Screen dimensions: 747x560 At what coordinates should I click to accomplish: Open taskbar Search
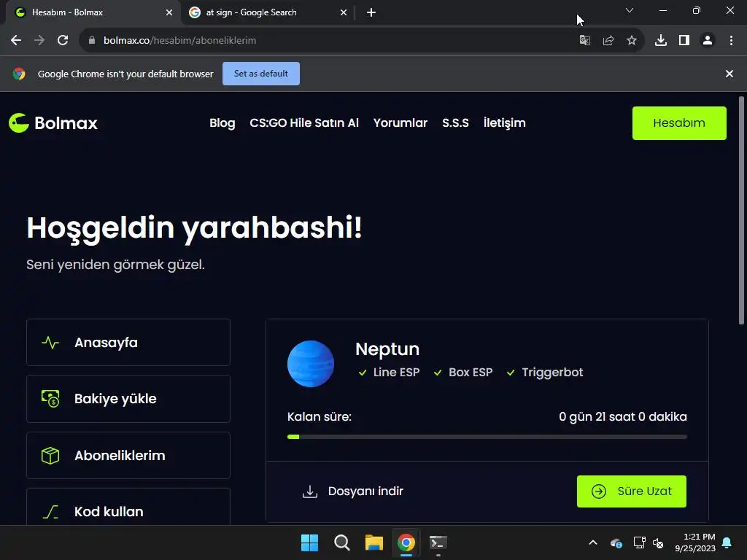click(341, 542)
